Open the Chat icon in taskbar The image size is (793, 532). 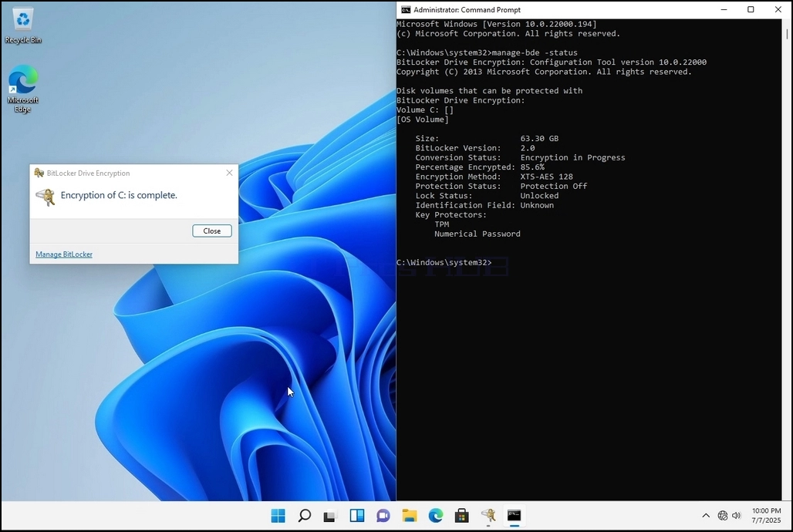(383, 515)
